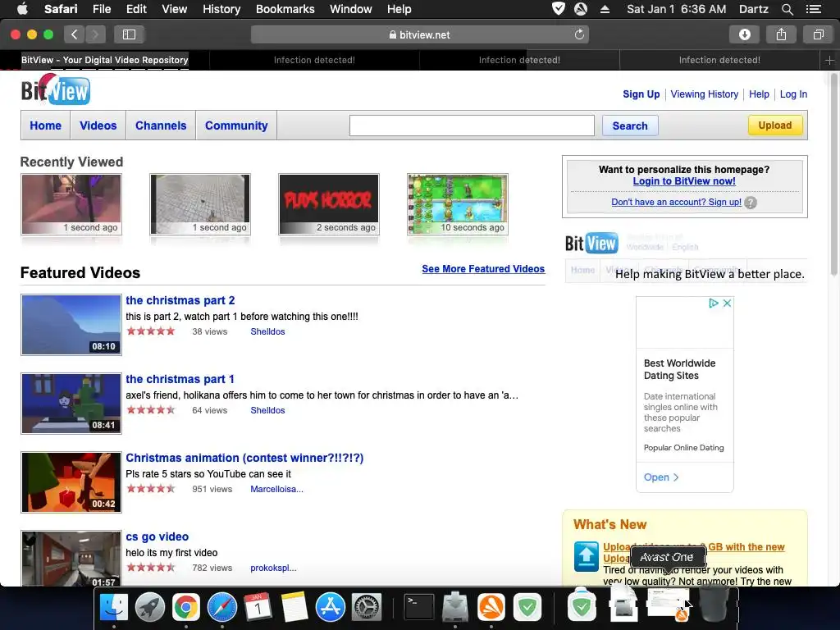The height and width of the screenshot is (630, 840).
Task: Click the Help link at top right
Action: click(x=759, y=94)
